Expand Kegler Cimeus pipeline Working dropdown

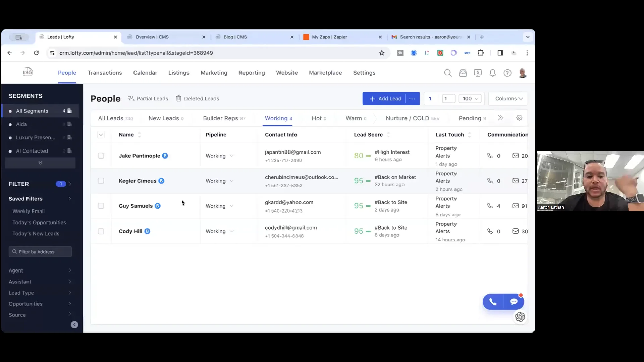232,181
